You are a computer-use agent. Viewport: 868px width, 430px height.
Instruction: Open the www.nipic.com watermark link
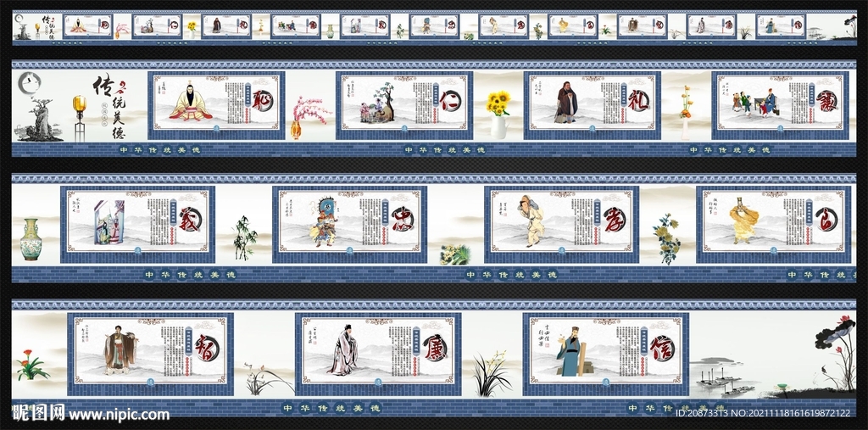pyautogui.click(x=119, y=416)
